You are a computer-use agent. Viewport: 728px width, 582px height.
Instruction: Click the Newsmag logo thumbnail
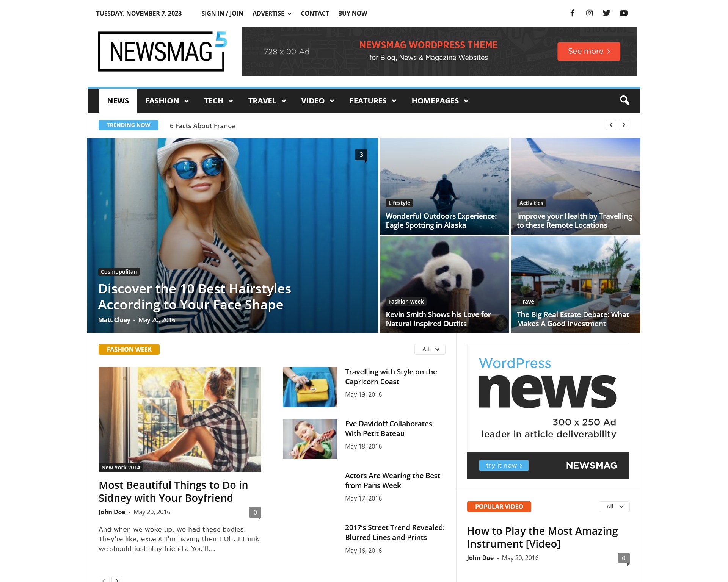(163, 50)
